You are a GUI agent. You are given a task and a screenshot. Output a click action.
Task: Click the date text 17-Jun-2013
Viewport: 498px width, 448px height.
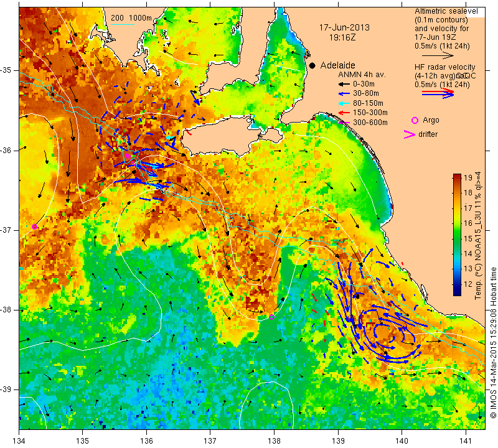(344, 27)
